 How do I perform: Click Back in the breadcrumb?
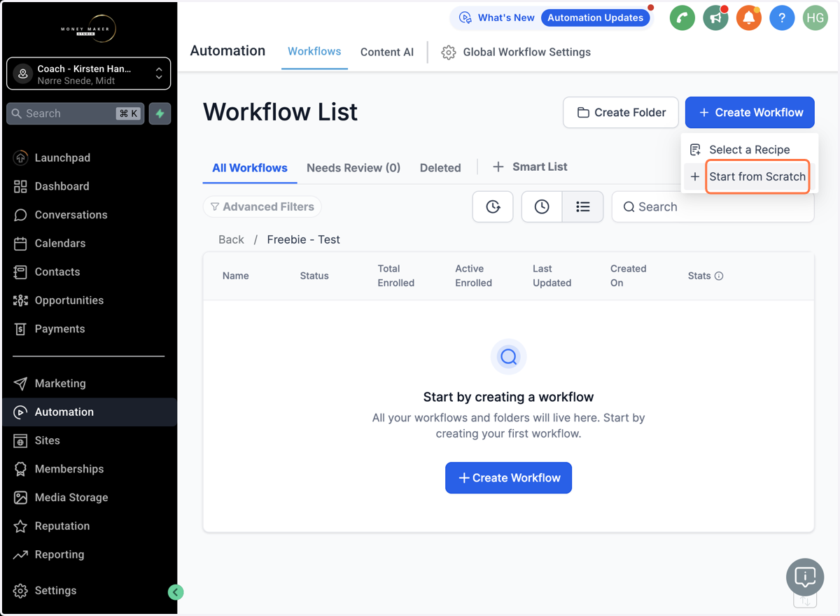click(231, 239)
